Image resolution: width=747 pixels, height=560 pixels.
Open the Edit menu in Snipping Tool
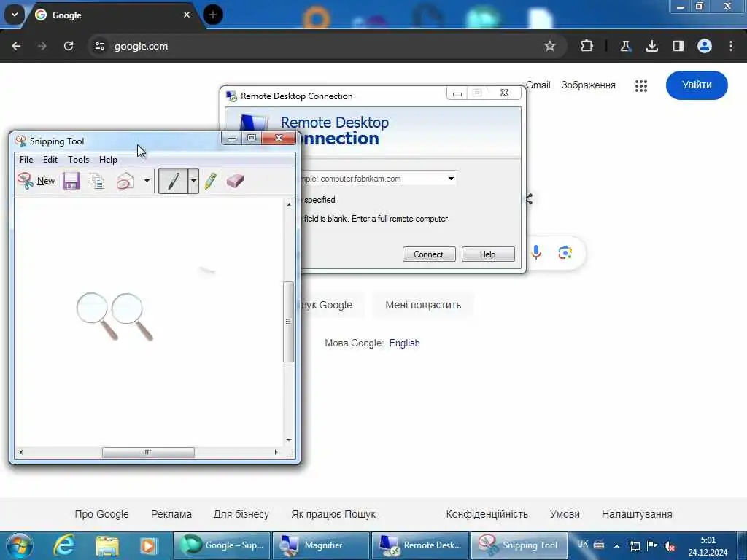50,160
